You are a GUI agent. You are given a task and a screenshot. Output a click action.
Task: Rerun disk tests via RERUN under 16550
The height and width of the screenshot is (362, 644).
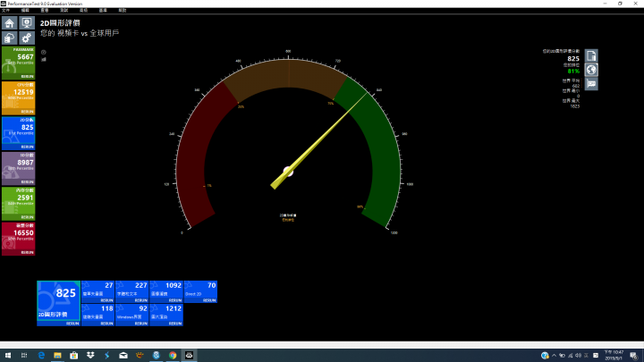[27, 253]
